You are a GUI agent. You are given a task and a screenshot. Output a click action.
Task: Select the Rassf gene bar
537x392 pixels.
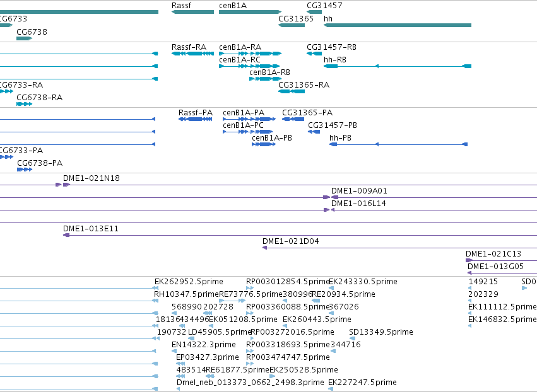click(x=193, y=12)
